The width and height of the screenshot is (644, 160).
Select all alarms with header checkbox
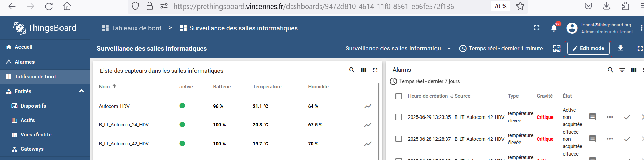[x=399, y=96]
